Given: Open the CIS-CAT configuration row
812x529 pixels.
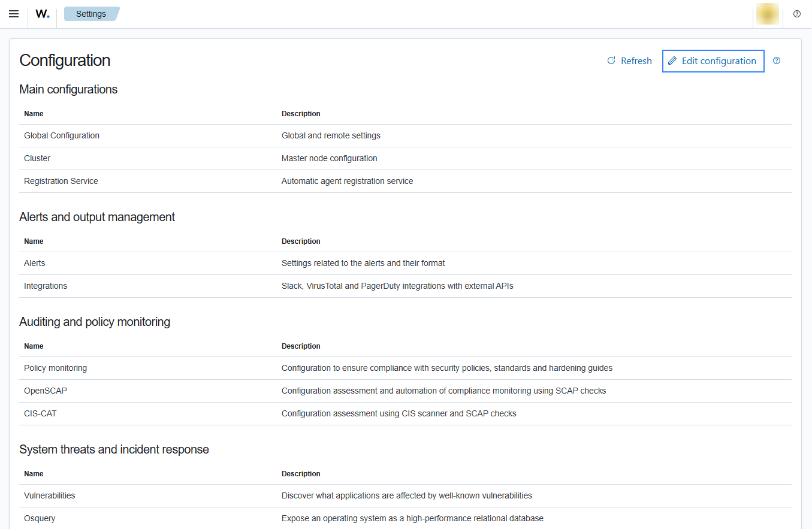Looking at the screenshot, I should point(40,413).
